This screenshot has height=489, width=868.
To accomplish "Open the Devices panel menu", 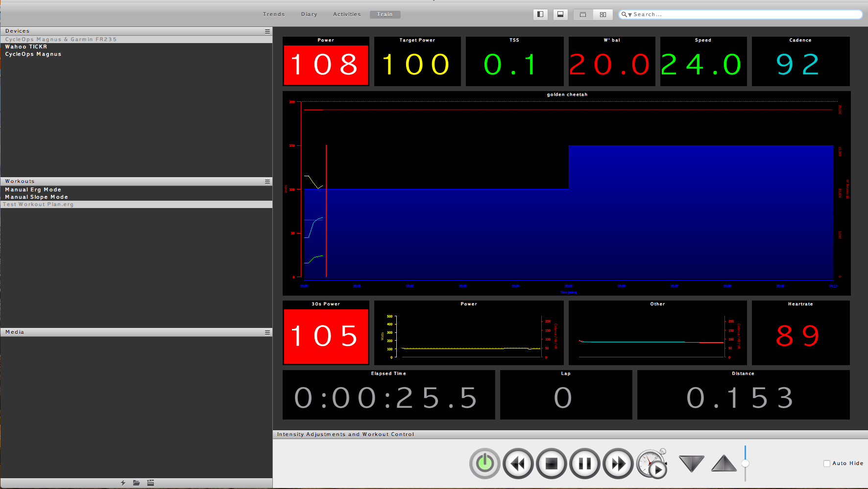I will click(267, 31).
